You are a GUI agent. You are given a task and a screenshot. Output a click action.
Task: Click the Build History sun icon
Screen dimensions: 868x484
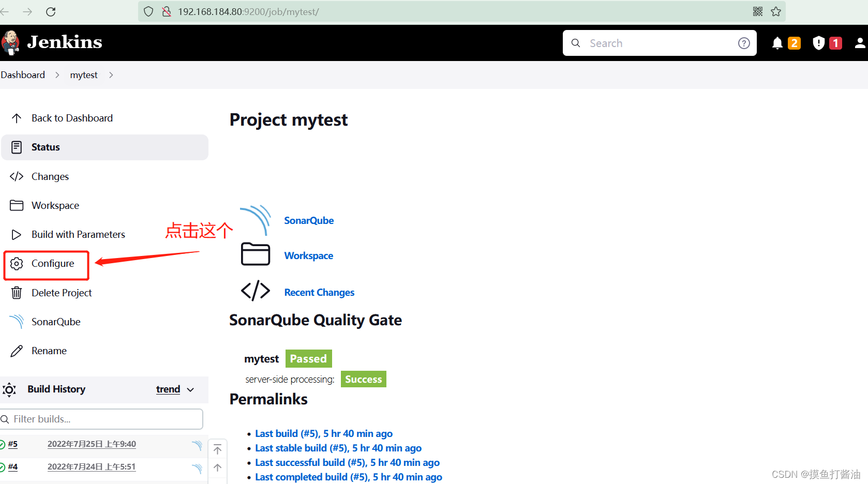pyautogui.click(x=9, y=389)
